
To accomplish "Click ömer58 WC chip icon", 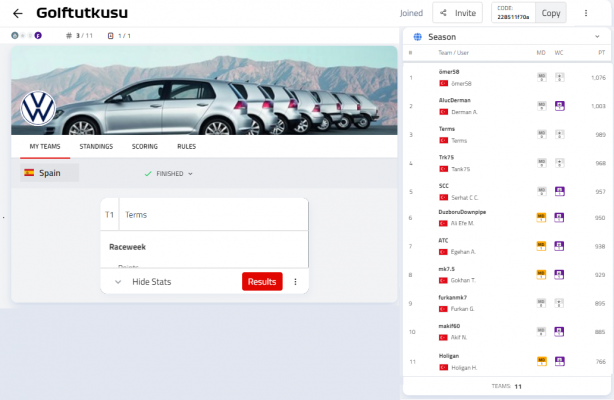I will [x=560, y=77].
